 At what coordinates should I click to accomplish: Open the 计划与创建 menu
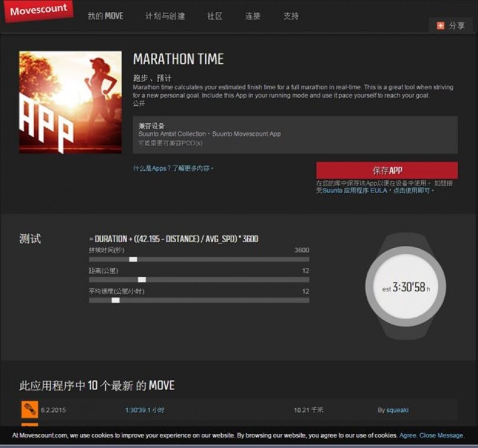[x=165, y=16]
